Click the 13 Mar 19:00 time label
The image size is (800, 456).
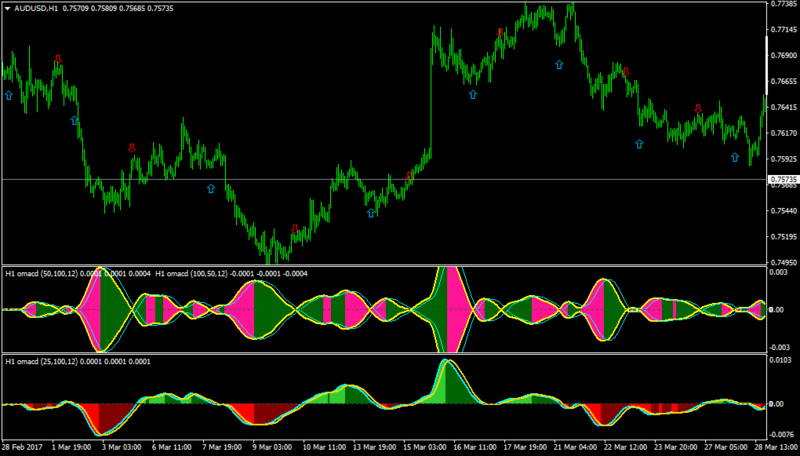375,447
